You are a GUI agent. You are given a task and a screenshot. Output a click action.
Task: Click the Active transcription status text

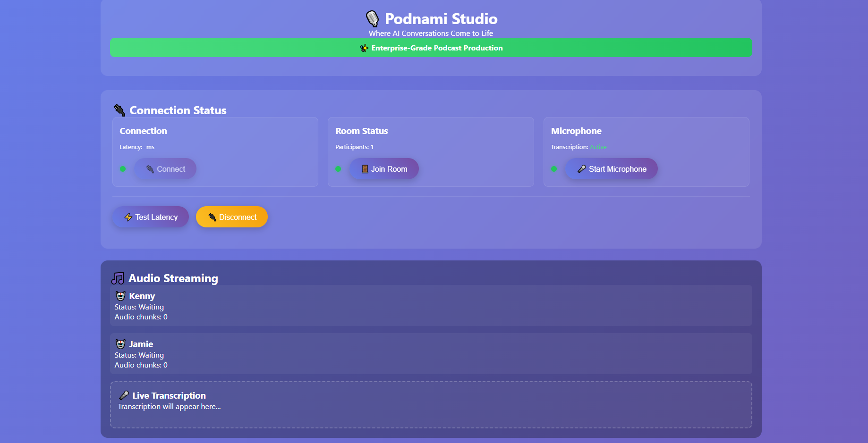[598, 147]
